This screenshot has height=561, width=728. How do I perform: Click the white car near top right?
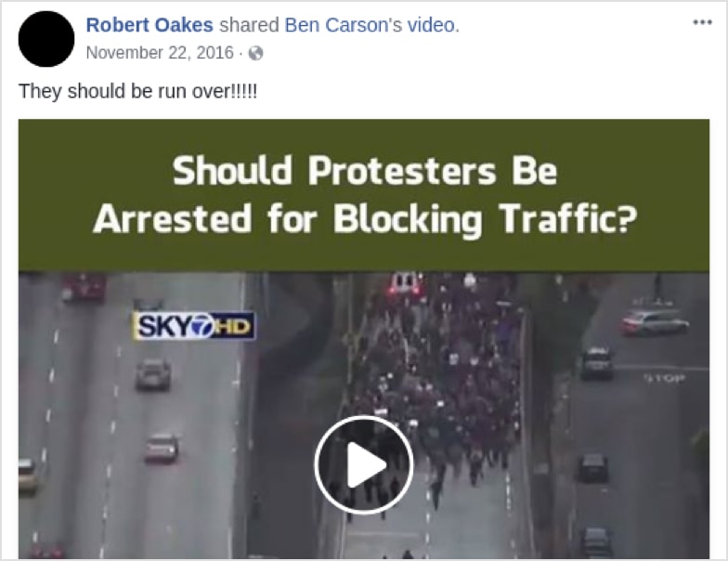click(655, 321)
